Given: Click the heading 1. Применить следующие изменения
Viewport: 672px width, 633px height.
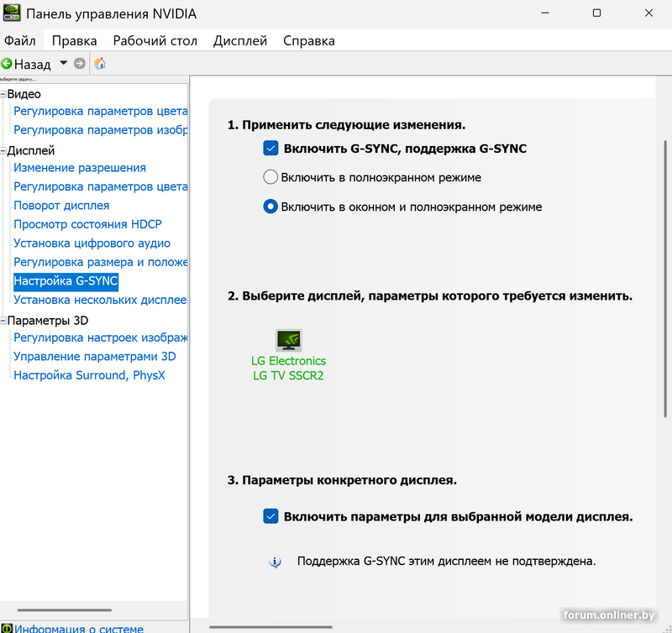Looking at the screenshot, I should click(x=346, y=124).
